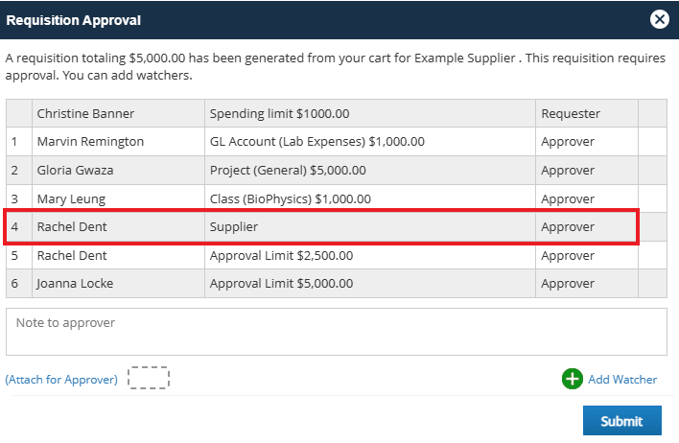Select Mary Leung approver row
Viewport: 679px width, 443px height.
tap(336, 198)
